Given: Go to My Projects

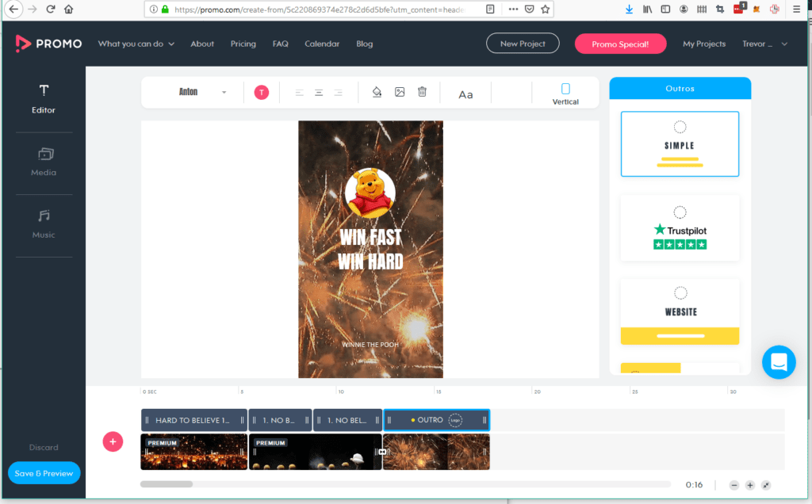Looking at the screenshot, I should pyautogui.click(x=704, y=44).
